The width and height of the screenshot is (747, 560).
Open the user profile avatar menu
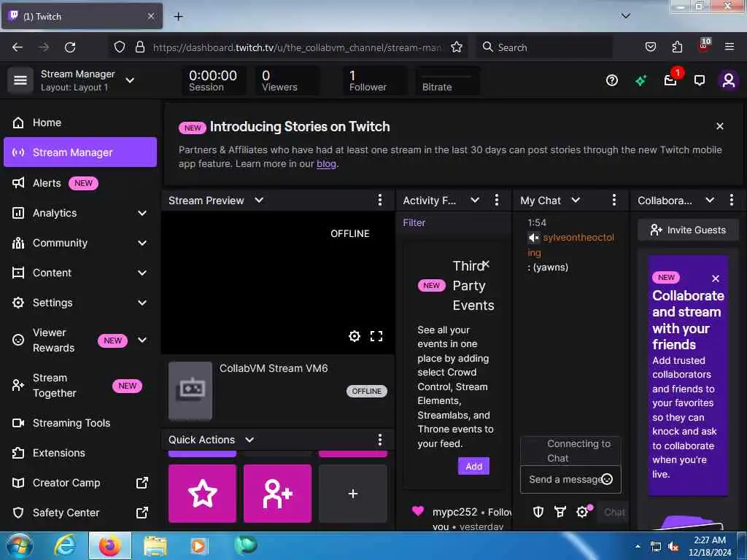(728, 80)
